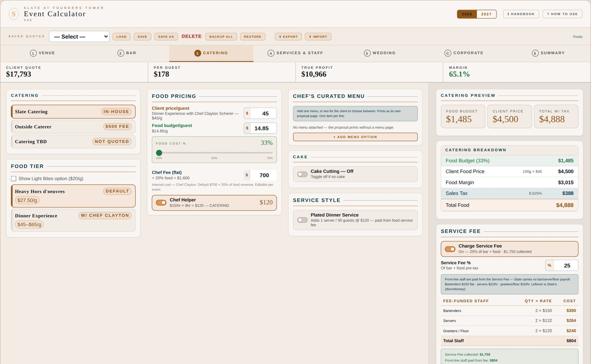This screenshot has height=364, width=591.
Task: Click the Import upload button
Action: 318,37
